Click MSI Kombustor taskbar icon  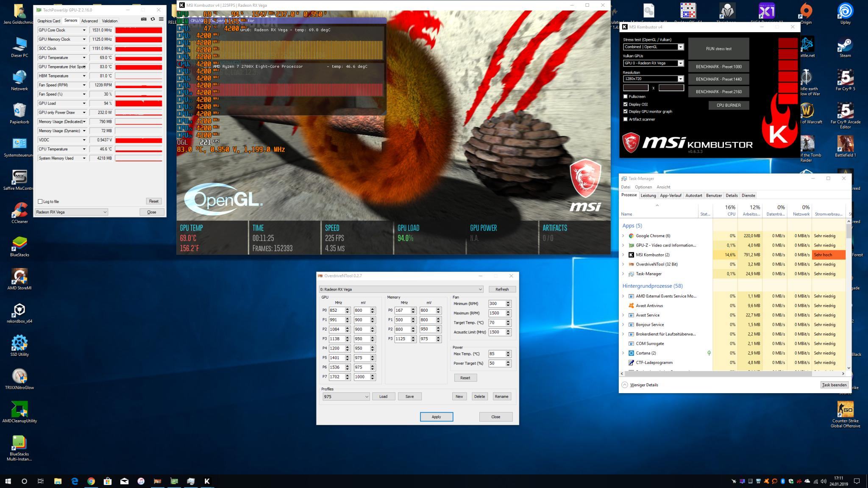[x=207, y=481]
